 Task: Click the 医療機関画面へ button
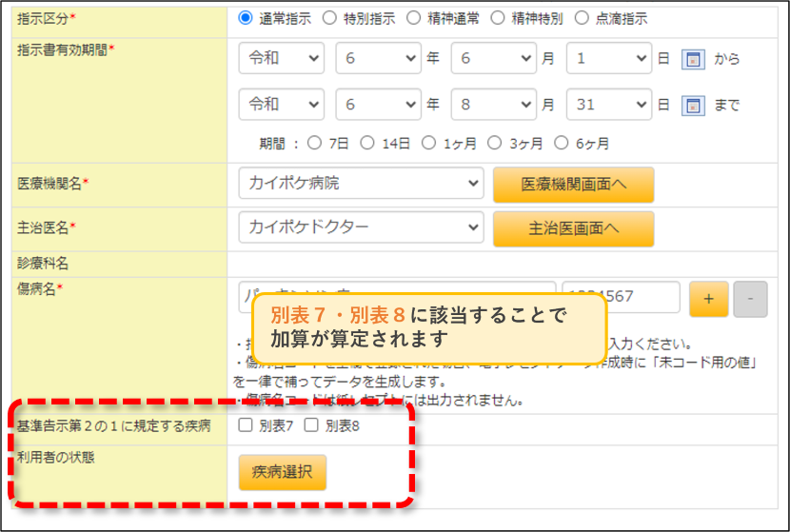point(573,185)
